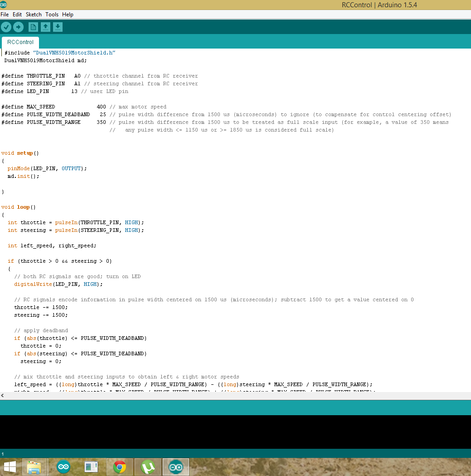Click the void loop() declaration
This screenshot has height=476, width=471.
[19, 207]
